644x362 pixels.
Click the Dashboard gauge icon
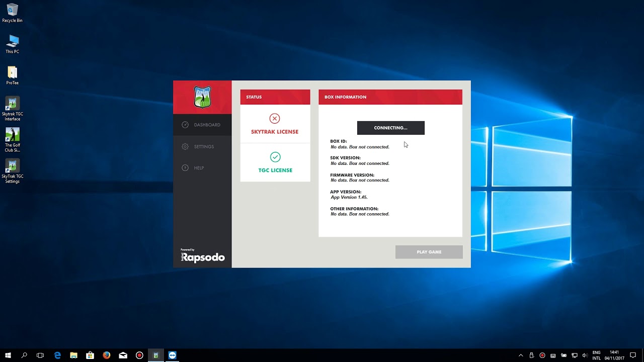(x=185, y=125)
